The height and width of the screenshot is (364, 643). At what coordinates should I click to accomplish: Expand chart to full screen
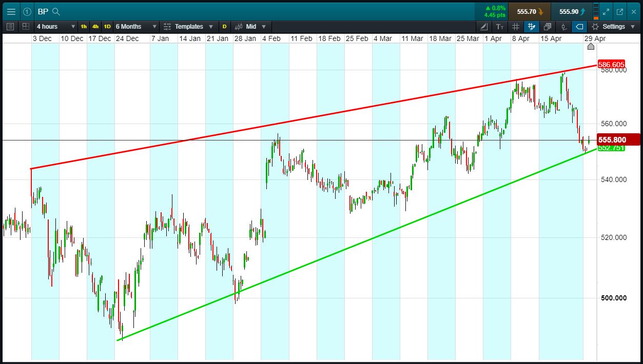pyautogui.click(x=606, y=11)
